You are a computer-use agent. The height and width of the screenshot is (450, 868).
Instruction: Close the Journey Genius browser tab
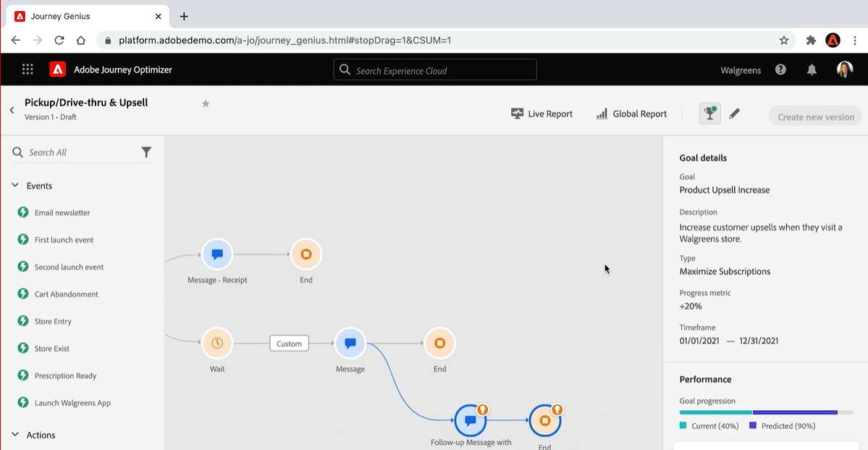(x=159, y=17)
